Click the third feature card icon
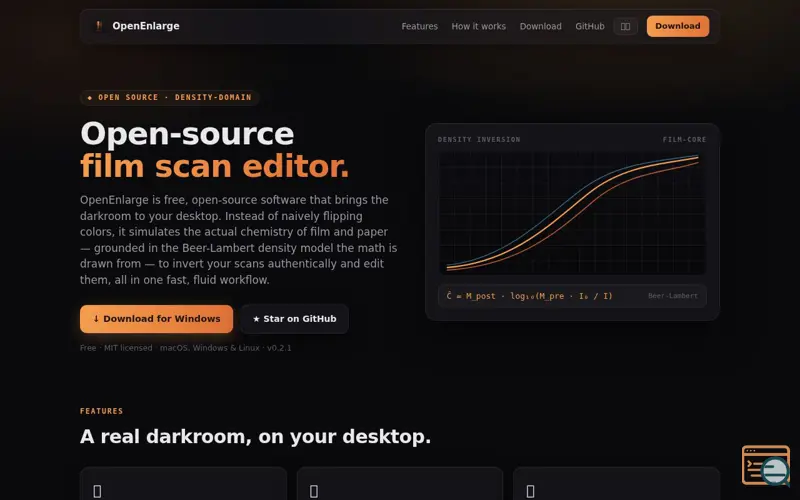The image size is (800, 500). point(531,491)
